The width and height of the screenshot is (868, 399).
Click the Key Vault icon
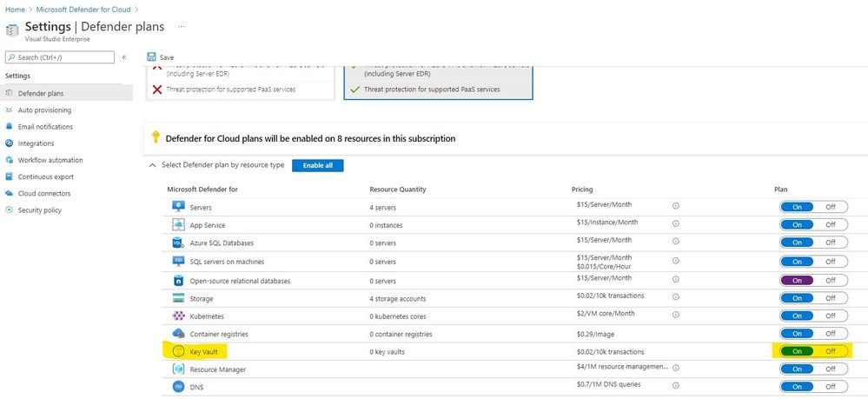178,351
